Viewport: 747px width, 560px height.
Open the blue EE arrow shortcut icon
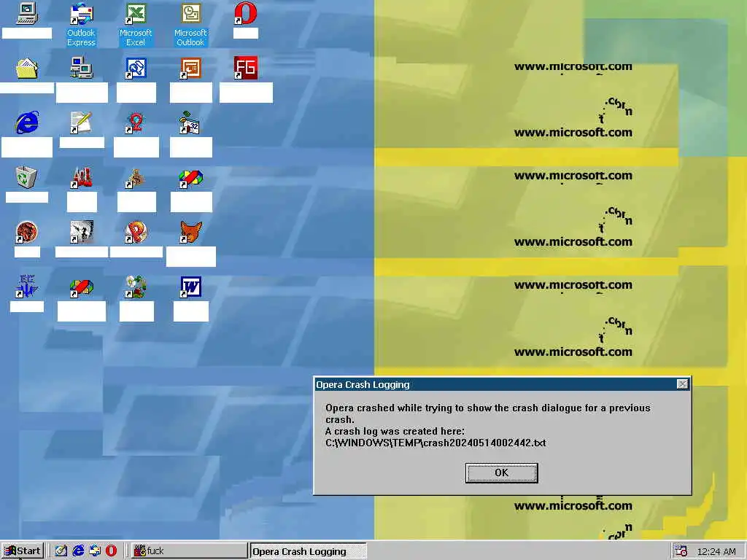(x=27, y=287)
